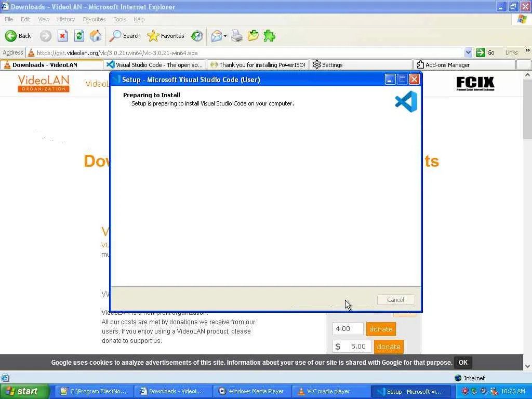Open the Tools menu
Viewport: 532px width, 399px height.
point(119,19)
